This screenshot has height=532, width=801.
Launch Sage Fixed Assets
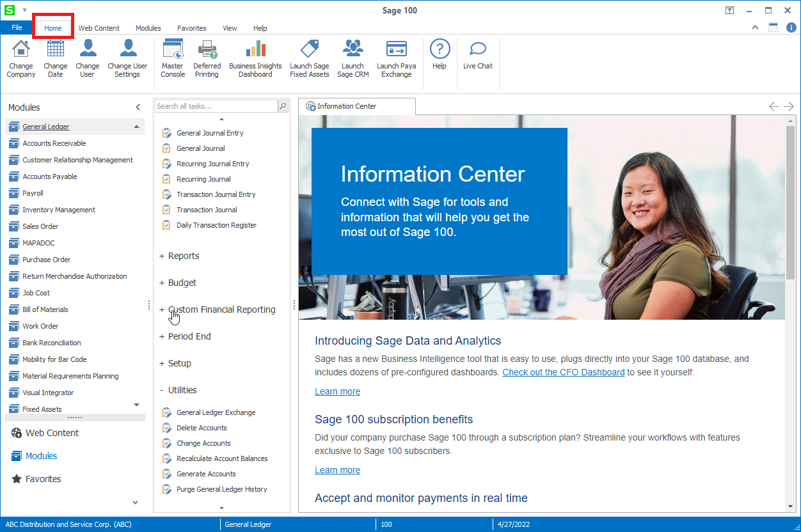click(x=310, y=58)
